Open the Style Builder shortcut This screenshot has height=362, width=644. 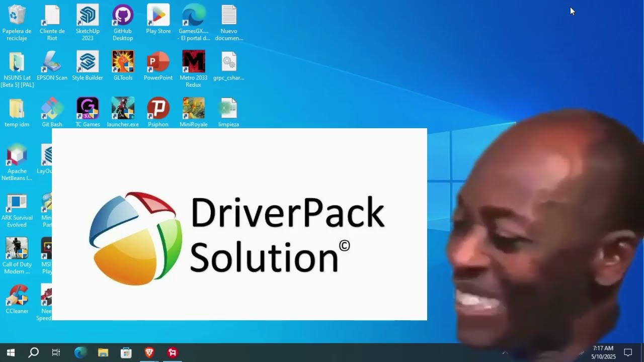[88, 66]
